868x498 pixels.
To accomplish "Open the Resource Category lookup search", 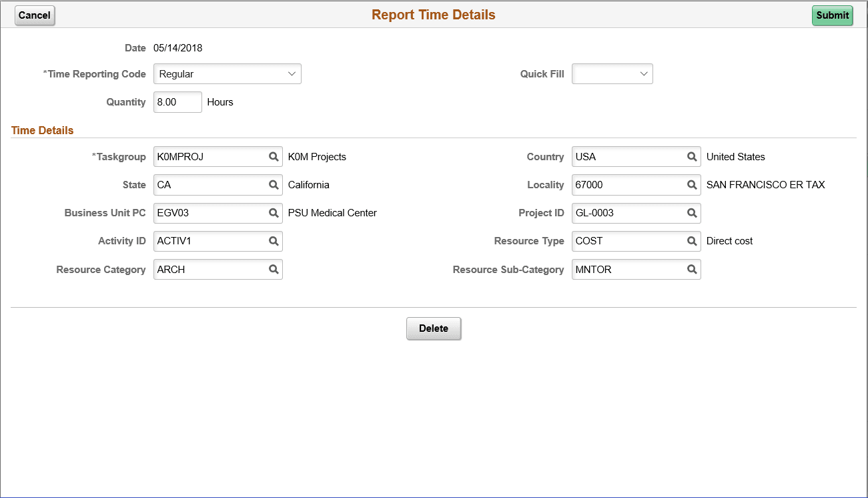I will (x=274, y=269).
